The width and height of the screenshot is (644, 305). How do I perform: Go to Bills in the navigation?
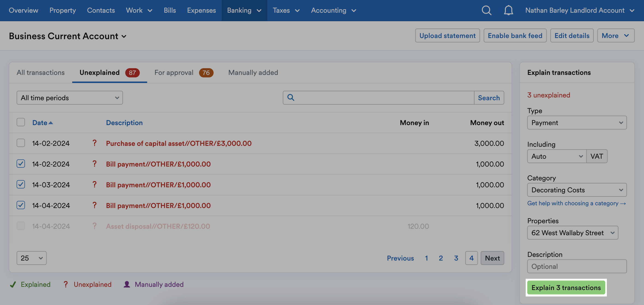(170, 10)
